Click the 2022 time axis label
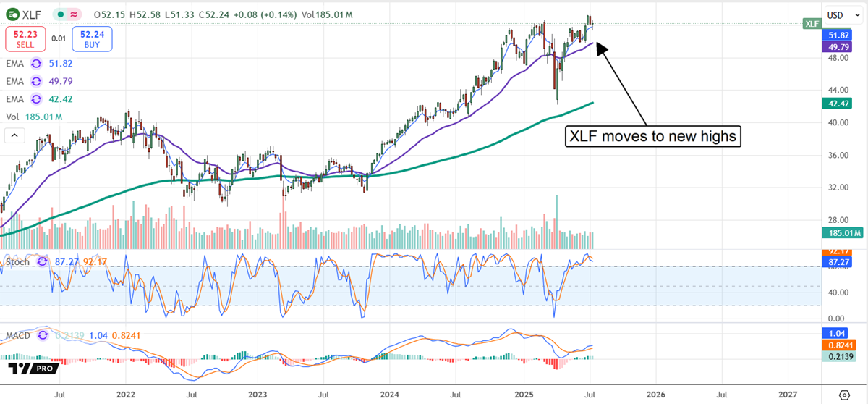868x404 pixels. [125, 395]
